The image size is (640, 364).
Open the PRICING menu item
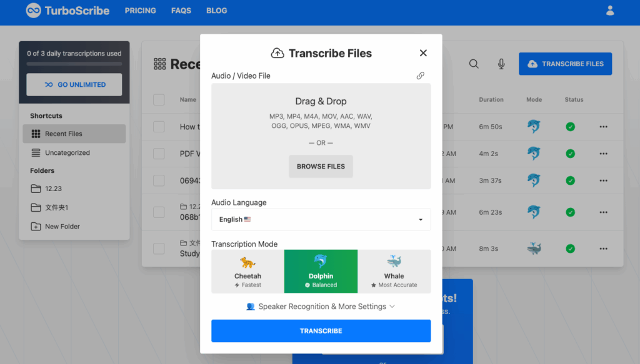point(140,11)
